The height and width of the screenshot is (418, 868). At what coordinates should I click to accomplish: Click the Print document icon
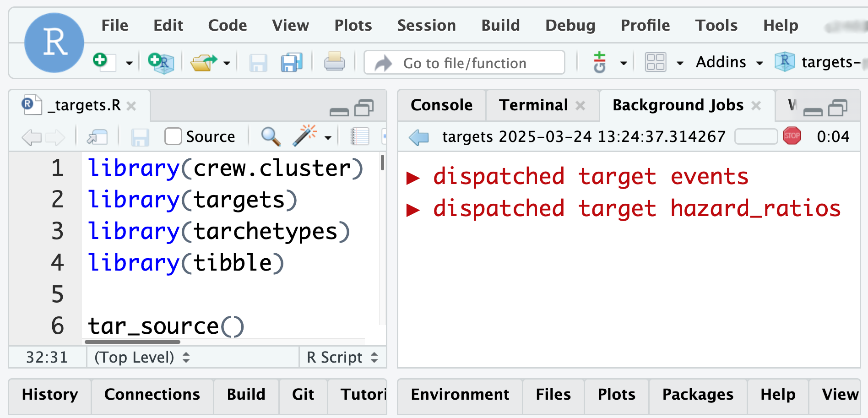[335, 62]
